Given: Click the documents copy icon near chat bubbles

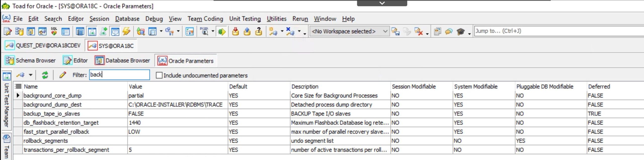Looking at the screenshot, I should 437,32.
